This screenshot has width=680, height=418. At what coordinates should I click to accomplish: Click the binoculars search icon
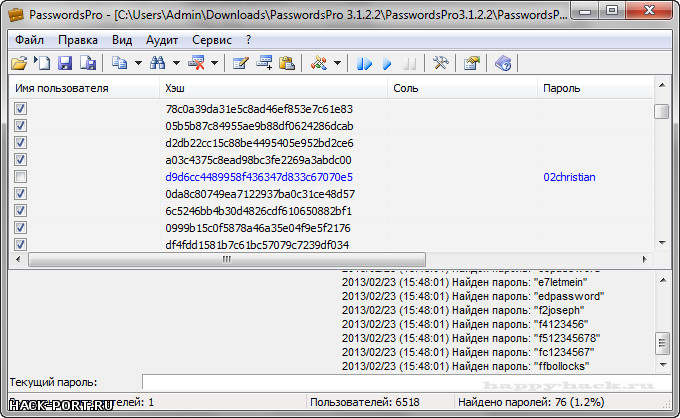(x=157, y=63)
